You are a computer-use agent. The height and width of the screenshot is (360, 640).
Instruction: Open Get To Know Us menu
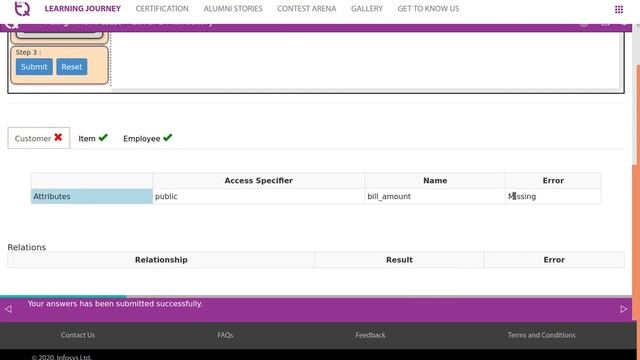click(428, 9)
